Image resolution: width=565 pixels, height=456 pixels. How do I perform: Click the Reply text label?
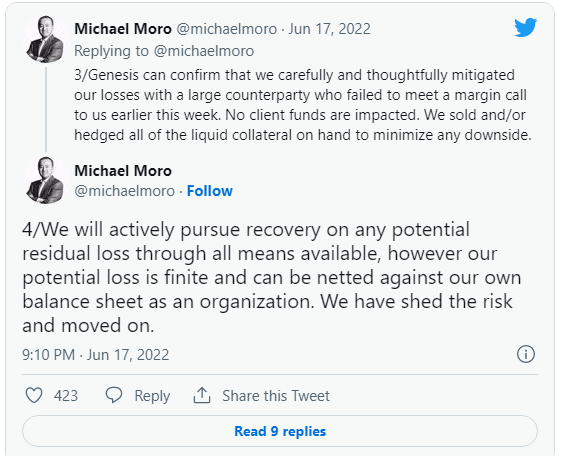tap(152, 396)
